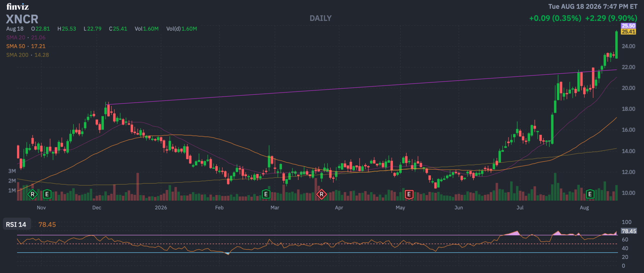
Task: Click the Jun label on the time axis
Action: point(459,208)
